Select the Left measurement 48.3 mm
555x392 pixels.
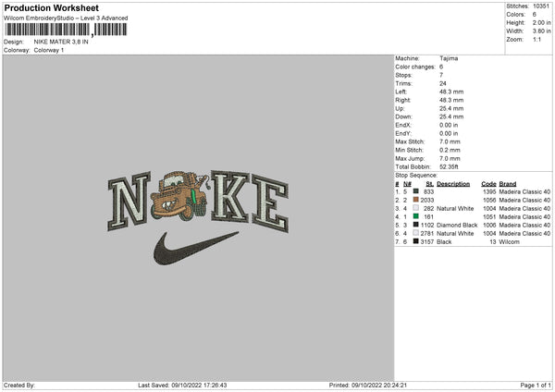click(451, 92)
